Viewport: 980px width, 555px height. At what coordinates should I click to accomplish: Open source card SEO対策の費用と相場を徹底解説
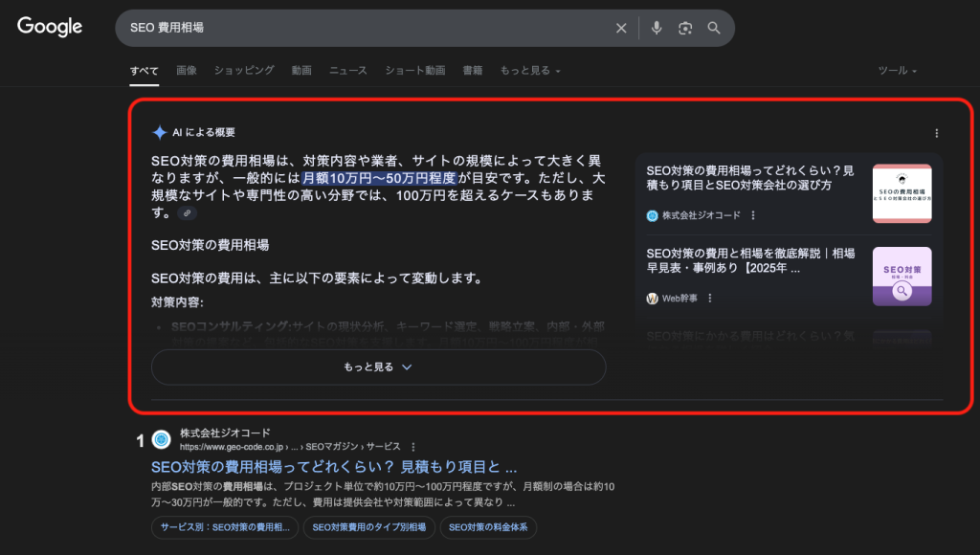coord(750,260)
